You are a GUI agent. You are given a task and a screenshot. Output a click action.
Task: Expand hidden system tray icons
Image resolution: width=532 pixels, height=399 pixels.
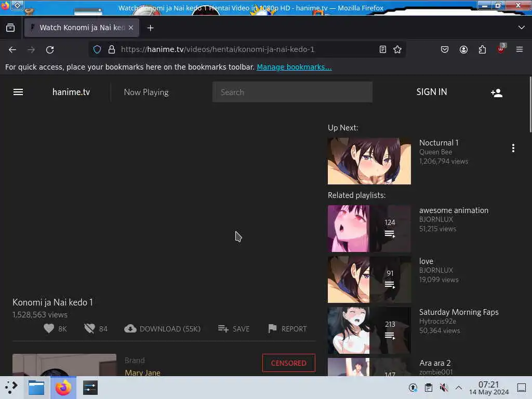(x=459, y=388)
